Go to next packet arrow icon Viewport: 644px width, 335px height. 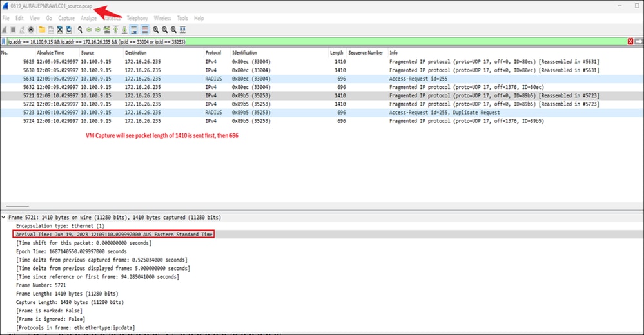pos(98,30)
